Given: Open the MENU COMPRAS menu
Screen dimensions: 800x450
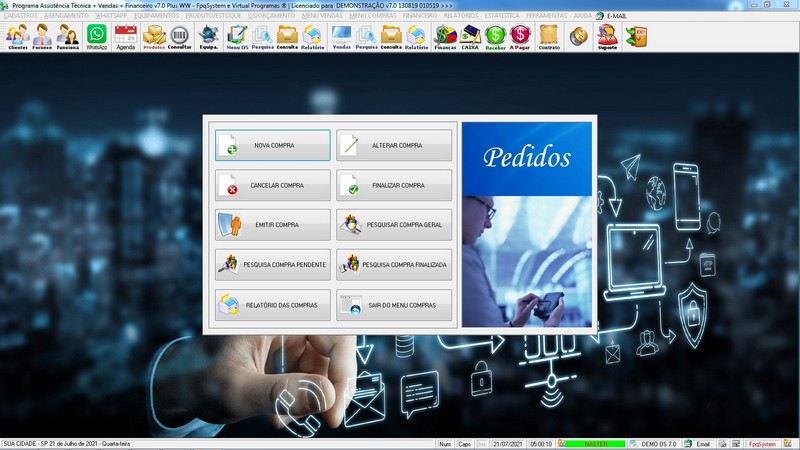Looking at the screenshot, I should pyautogui.click(x=373, y=16).
